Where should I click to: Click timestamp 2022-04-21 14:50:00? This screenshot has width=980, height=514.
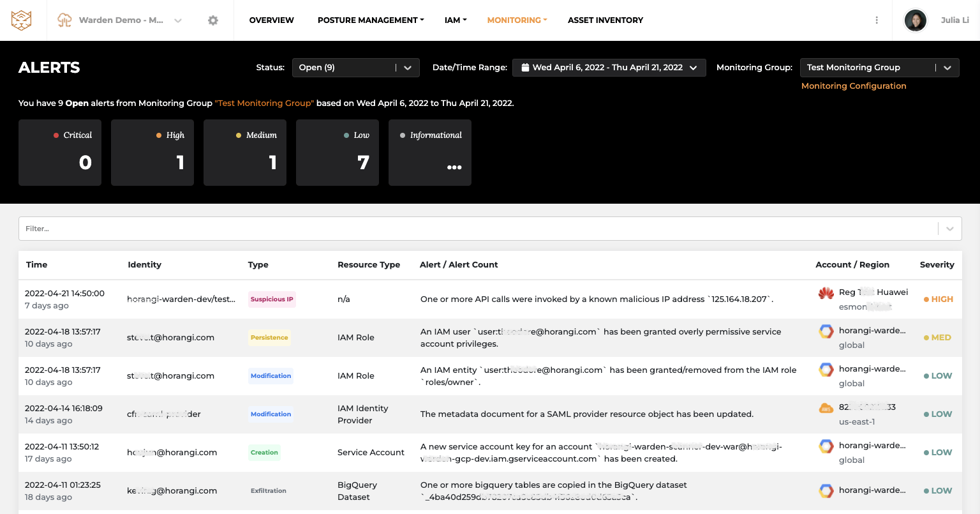(64, 293)
